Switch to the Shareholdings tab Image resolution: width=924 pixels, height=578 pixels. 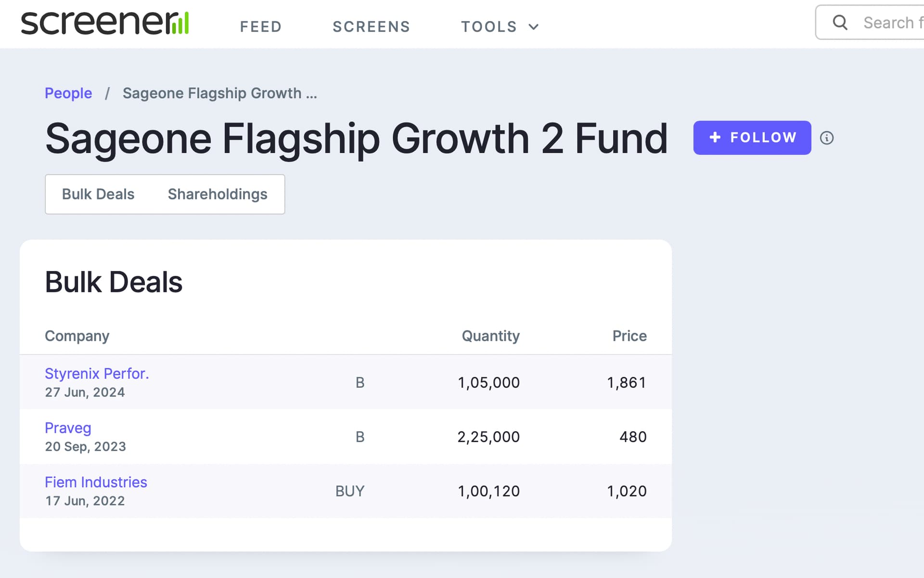[x=218, y=194]
